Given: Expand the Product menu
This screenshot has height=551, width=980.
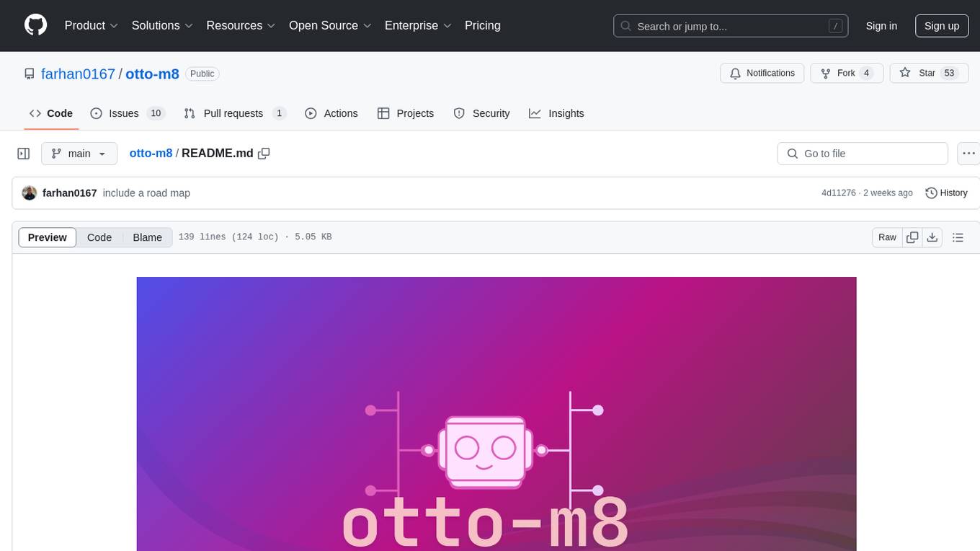Looking at the screenshot, I should (x=92, y=25).
